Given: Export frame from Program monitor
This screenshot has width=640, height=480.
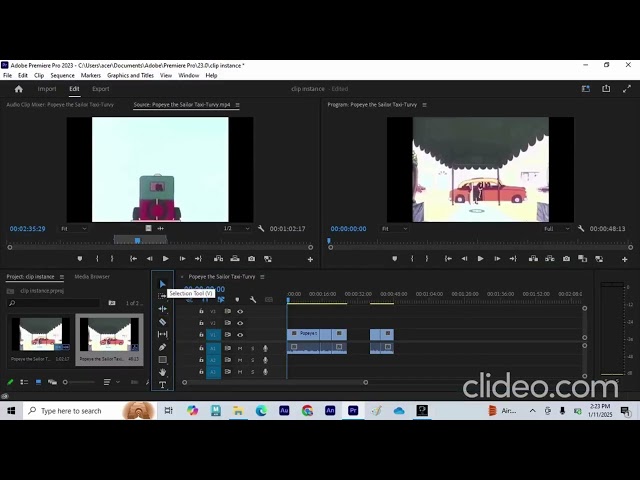Looking at the screenshot, I should point(566,259).
